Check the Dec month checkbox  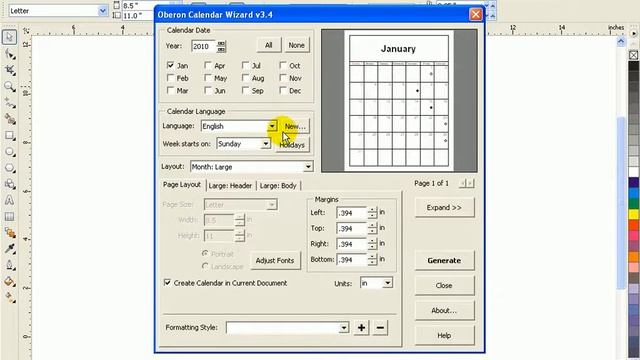point(283,91)
